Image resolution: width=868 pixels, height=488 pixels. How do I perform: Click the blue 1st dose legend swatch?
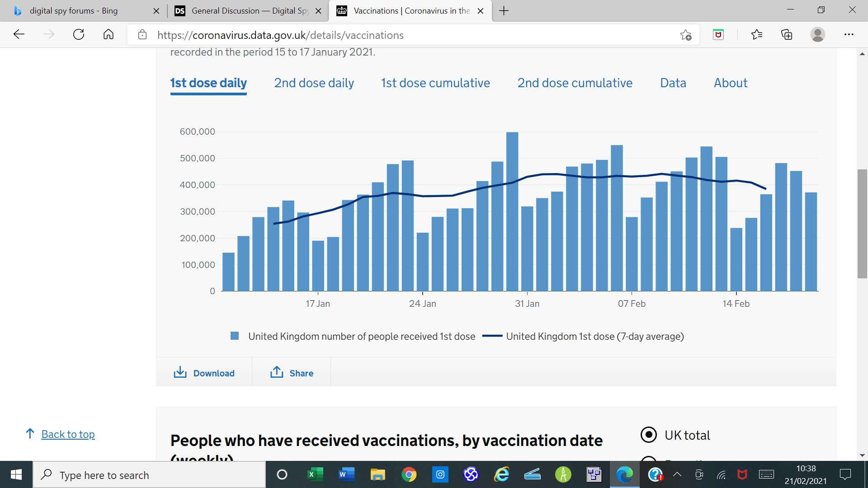[235, 336]
